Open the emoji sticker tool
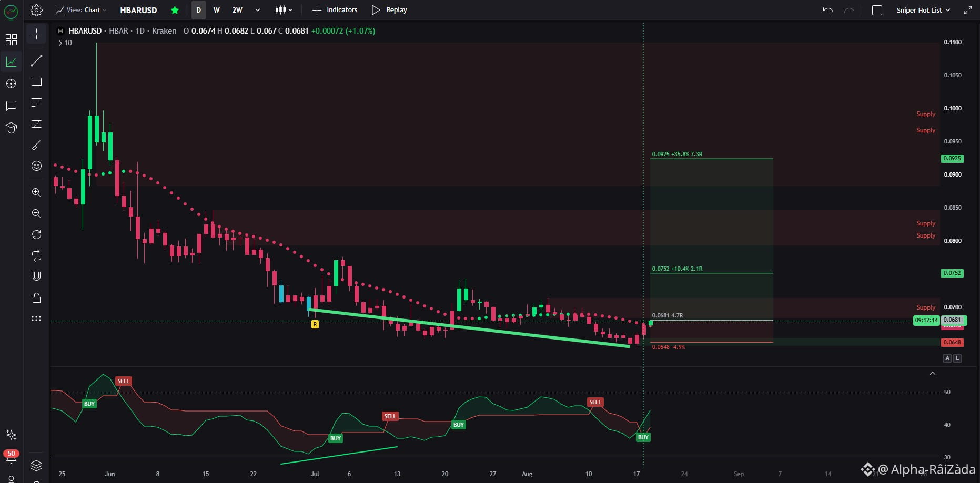This screenshot has width=980, height=483. [x=36, y=166]
